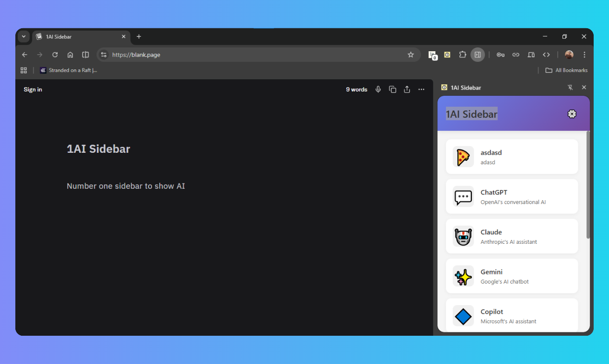Unpin the 1AI Sidebar panel

[570, 87]
